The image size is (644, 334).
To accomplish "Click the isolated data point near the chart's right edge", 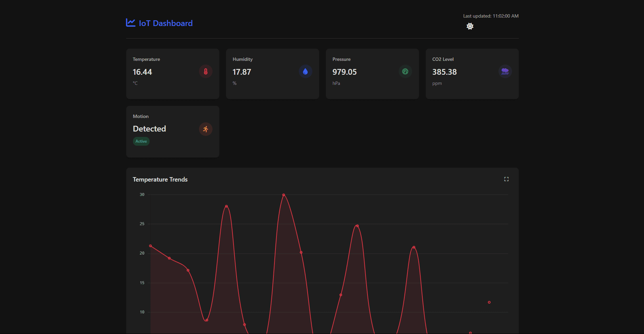I will [x=489, y=302].
